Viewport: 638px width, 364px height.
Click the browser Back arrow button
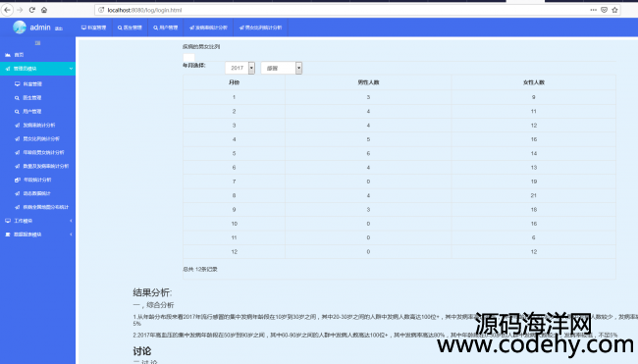[x=7, y=10]
